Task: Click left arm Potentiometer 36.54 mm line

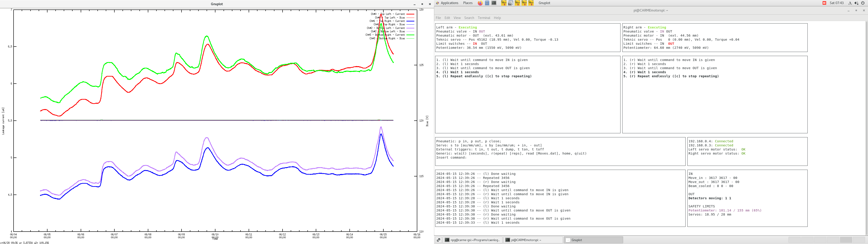Action: [479, 47]
